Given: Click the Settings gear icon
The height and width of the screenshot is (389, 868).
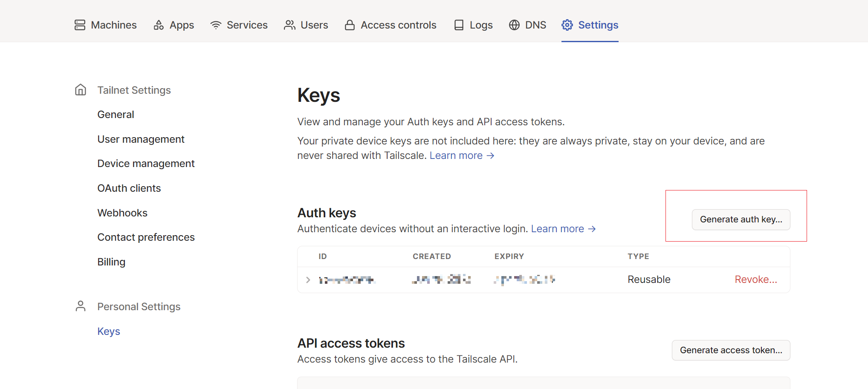Looking at the screenshot, I should pos(567,25).
